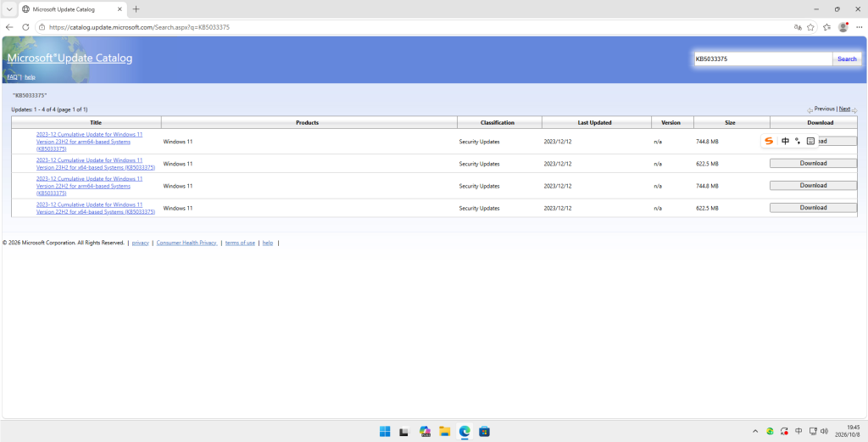Viewport: 868px width, 442px height.
Task: Expand the tab actions dropdown chevron
Action: tap(9, 9)
